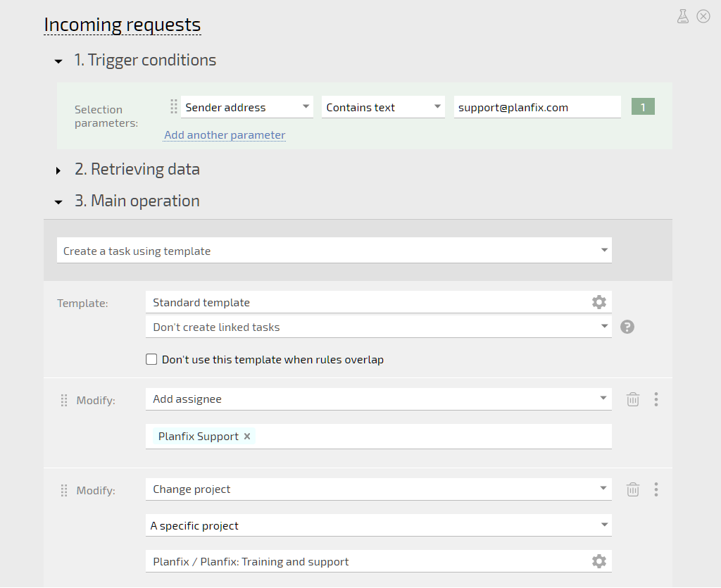Click the support@planfix.com text field
This screenshot has height=588, width=721.
point(537,107)
